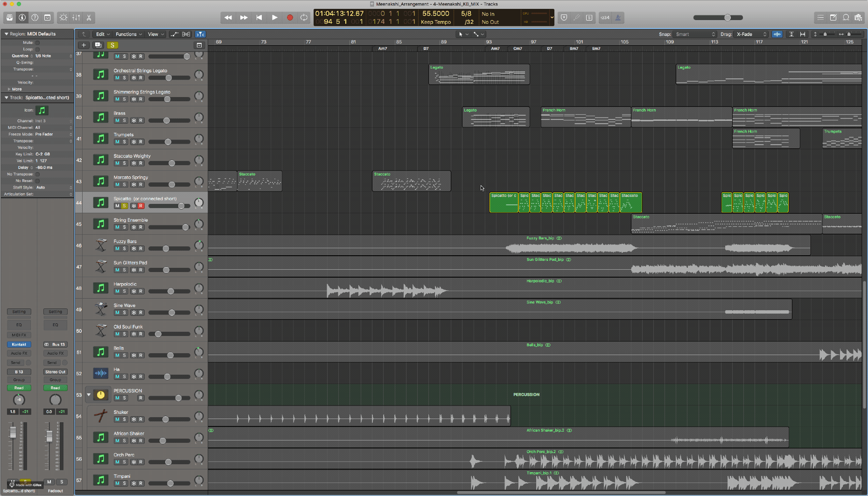Enable the No Transpose checkbox
The width and height of the screenshot is (868, 496).
[37, 174]
